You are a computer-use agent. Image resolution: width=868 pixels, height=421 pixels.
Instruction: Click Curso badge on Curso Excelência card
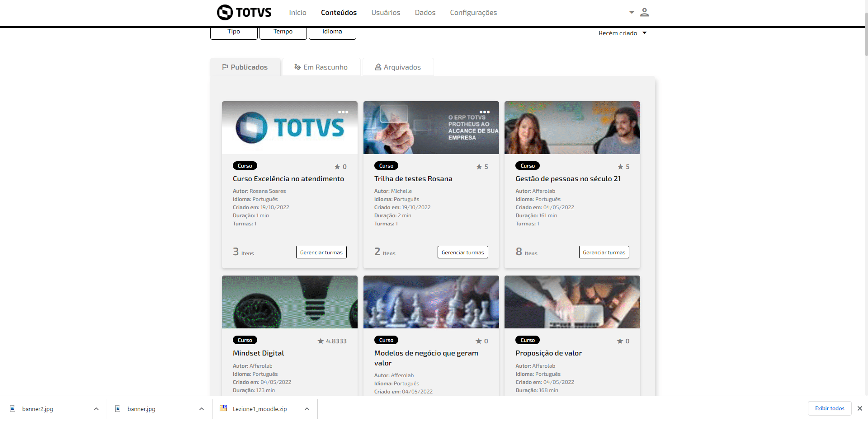pyautogui.click(x=245, y=166)
